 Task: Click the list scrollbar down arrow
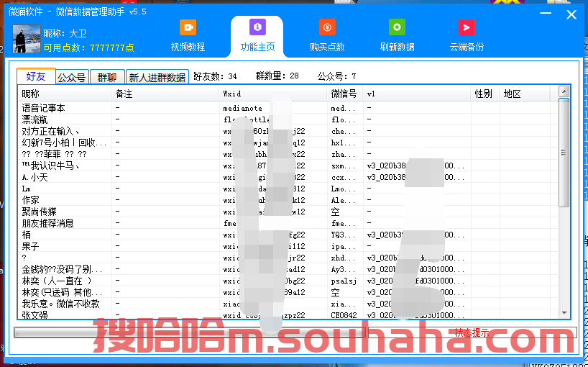(x=564, y=313)
